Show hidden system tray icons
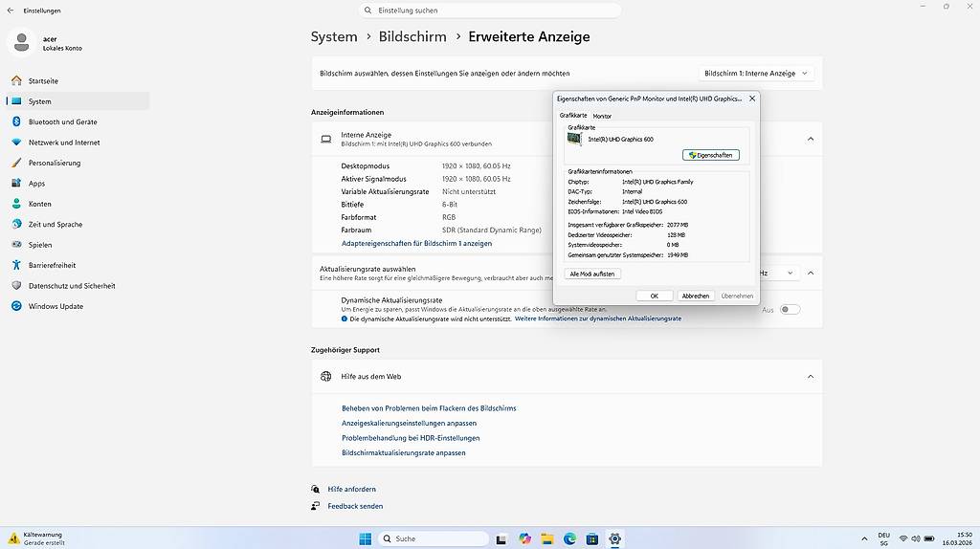This screenshot has height=549, width=980. tap(864, 538)
